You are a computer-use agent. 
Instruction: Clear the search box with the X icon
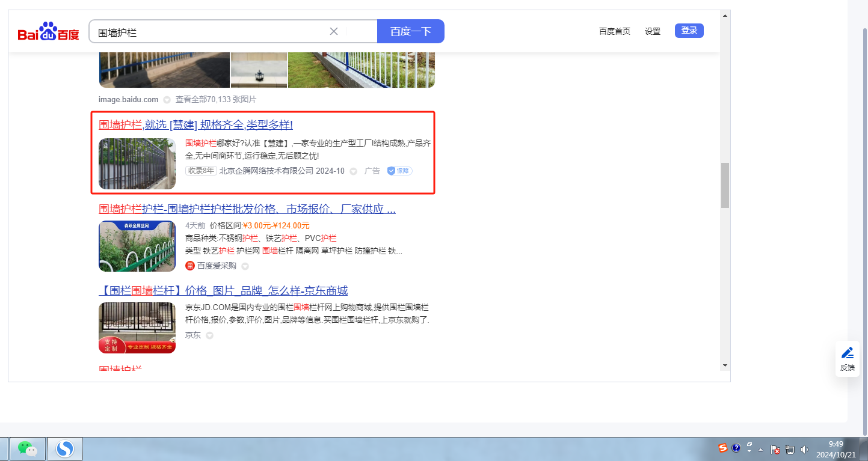click(334, 31)
